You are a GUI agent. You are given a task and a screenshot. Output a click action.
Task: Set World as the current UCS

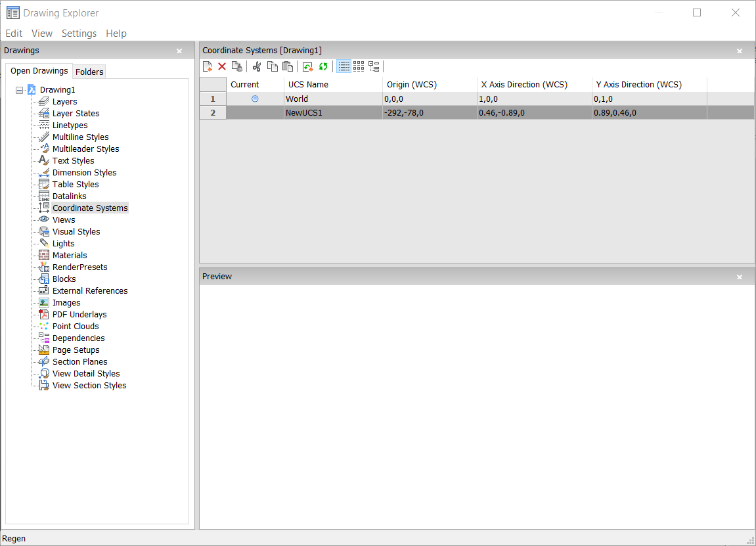coord(255,99)
